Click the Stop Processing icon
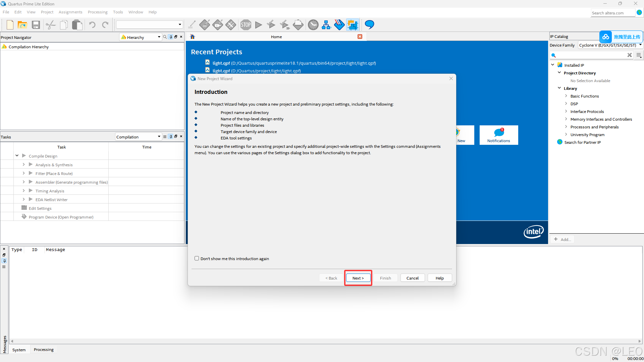The height and width of the screenshot is (362, 644). coord(246,25)
